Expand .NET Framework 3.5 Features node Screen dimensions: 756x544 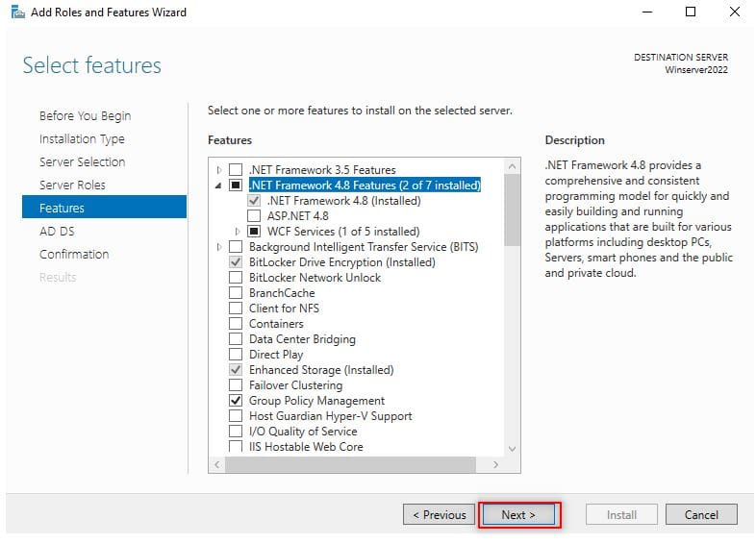click(x=219, y=170)
